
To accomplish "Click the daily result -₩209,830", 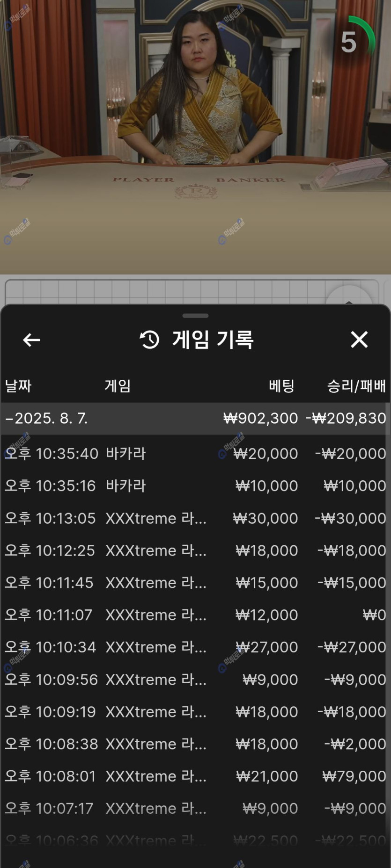I will (346, 418).
